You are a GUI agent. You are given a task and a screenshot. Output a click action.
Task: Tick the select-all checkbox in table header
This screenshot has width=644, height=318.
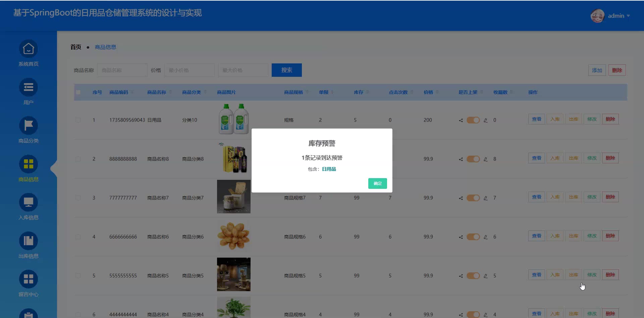[x=78, y=92]
